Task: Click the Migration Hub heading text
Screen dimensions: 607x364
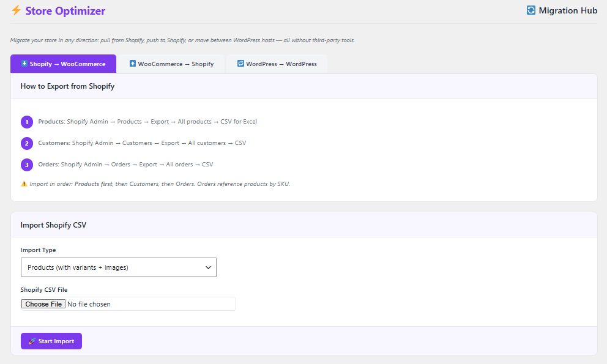Action: 568,10
